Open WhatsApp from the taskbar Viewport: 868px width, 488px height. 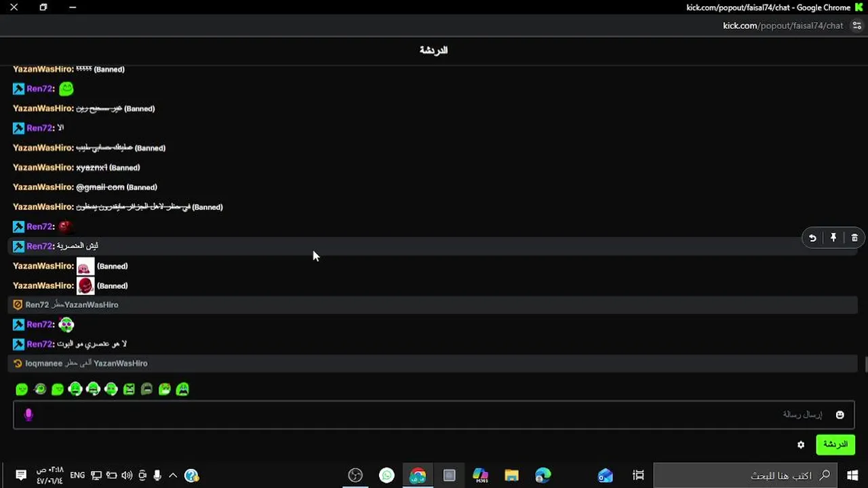(387, 475)
